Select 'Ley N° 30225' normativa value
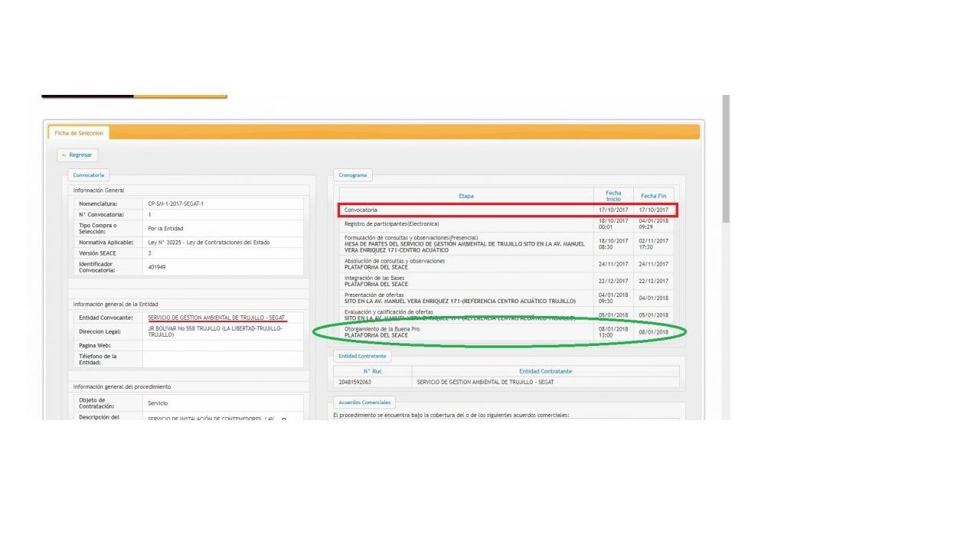Image resolution: width=980 pixels, height=551 pixels. [x=208, y=243]
